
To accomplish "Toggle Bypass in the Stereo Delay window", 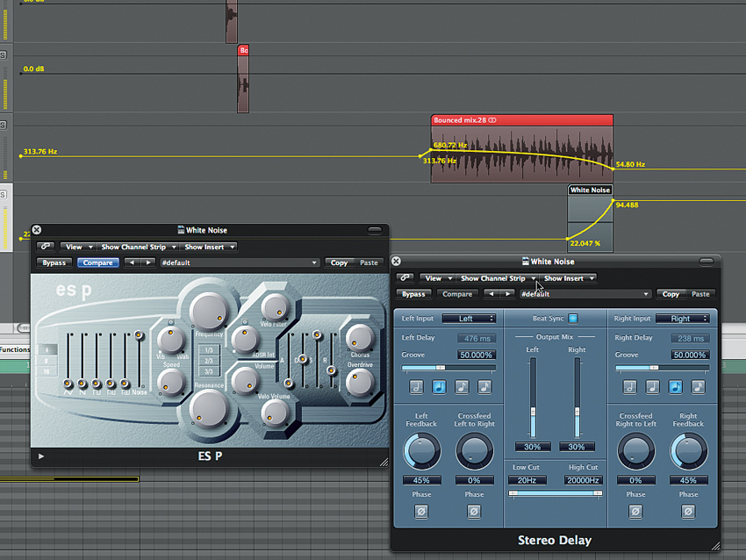I will [413, 294].
